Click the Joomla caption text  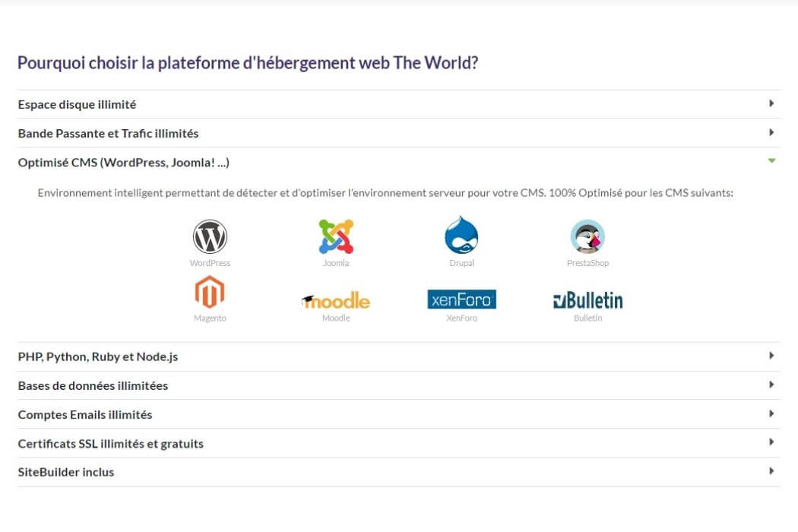[x=336, y=263]
